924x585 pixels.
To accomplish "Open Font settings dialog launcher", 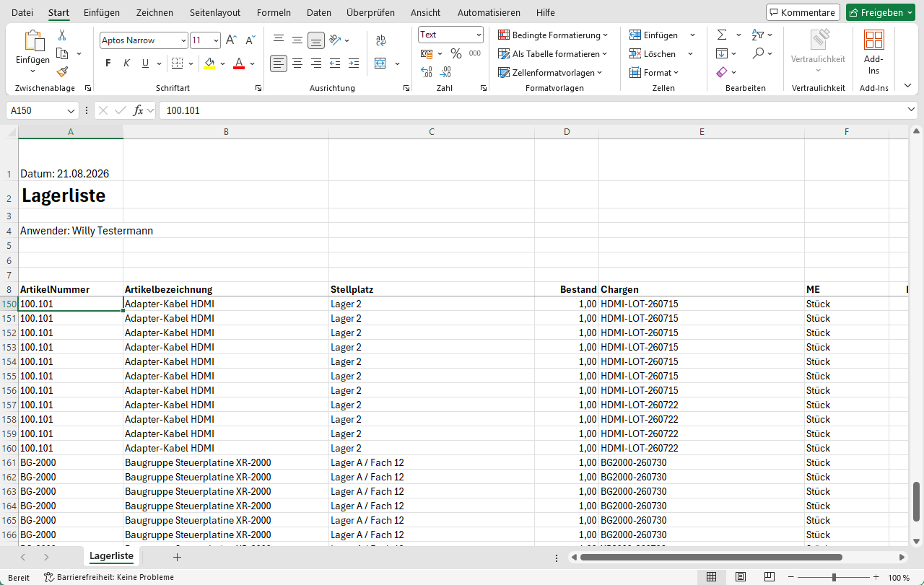I will (x=258, y=88).
